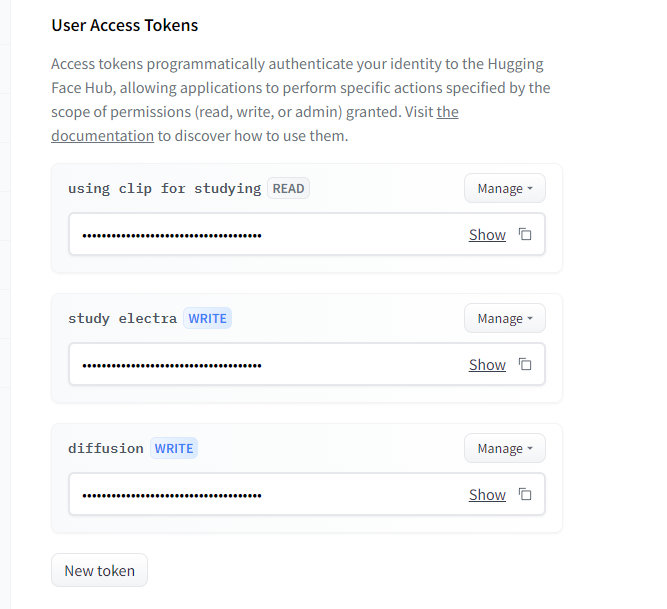The image size is (667, 609).
Task: Click the masked 'using clip for studying' token field
Action: 307,234
